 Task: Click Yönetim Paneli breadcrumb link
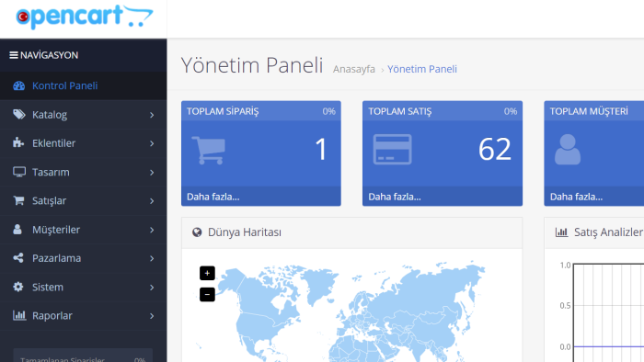point(422,69)
